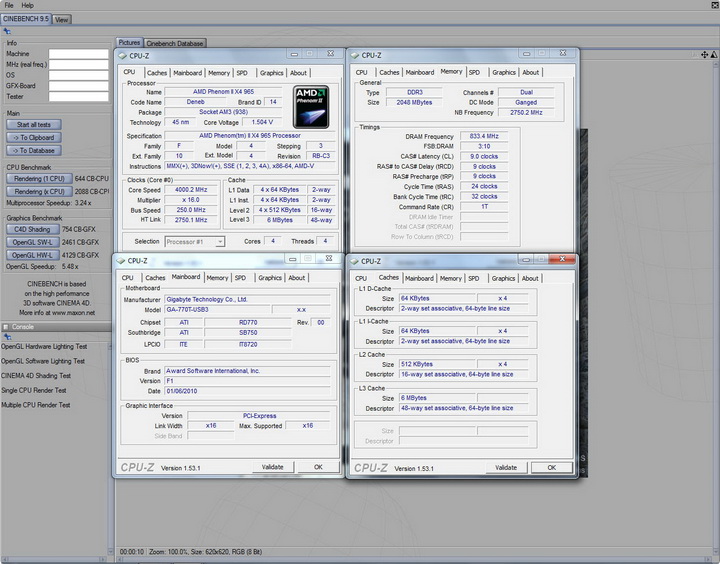Click the CPU-Z title icon of the Caches window

click(x=354, y=261)
